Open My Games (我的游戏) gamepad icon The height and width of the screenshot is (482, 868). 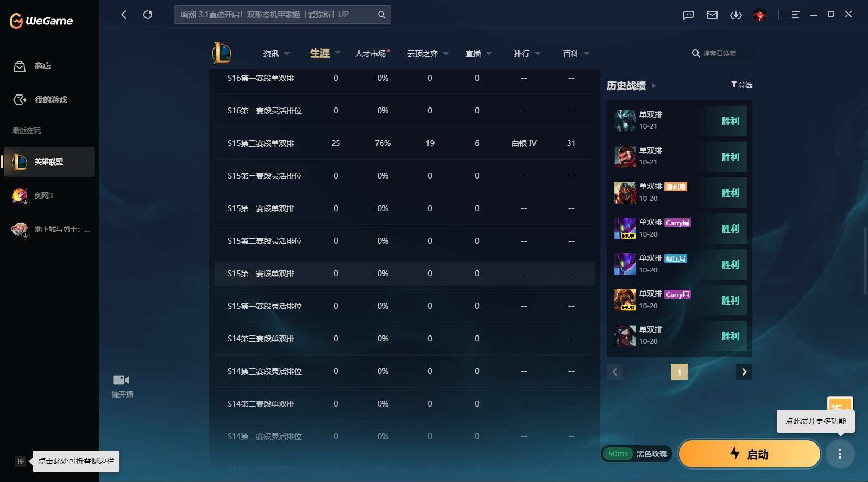pos(20,100)
